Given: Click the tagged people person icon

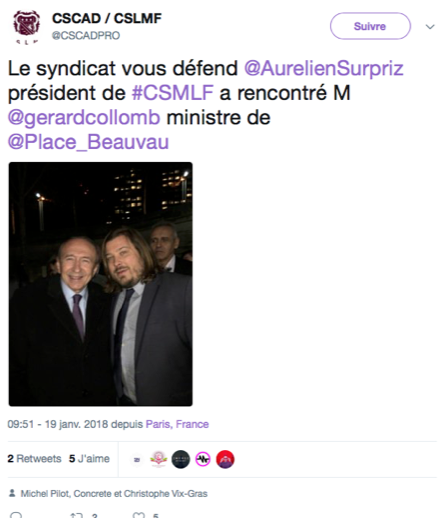Looking at the screenshot, I should (x=12, y=493).
